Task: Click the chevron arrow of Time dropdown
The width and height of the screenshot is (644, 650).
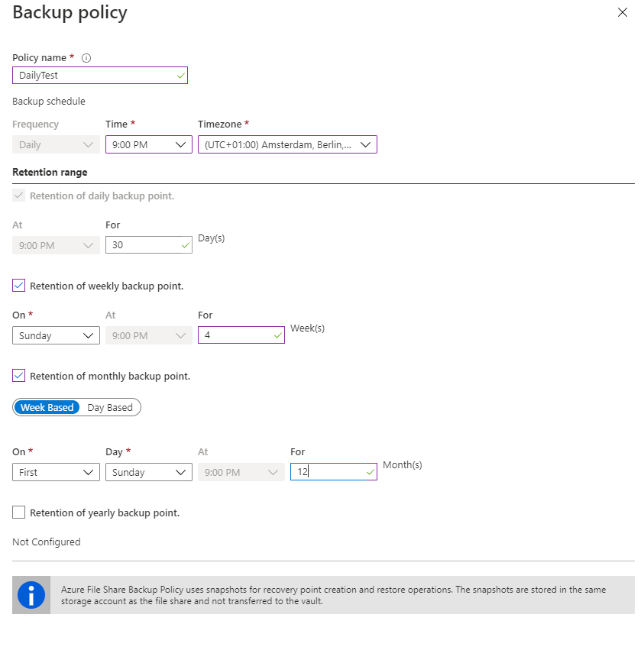Action: pyautogui.click(x=181, y=144)
